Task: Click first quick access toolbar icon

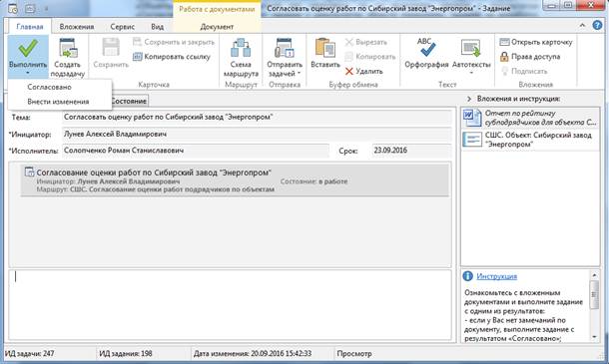Action: (13, 8)
